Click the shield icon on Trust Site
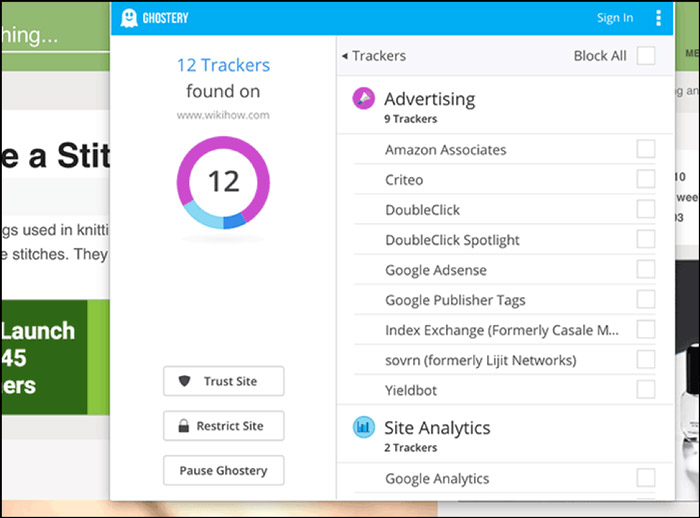This screenshot has height=518, width=700. tap(184, 381)
